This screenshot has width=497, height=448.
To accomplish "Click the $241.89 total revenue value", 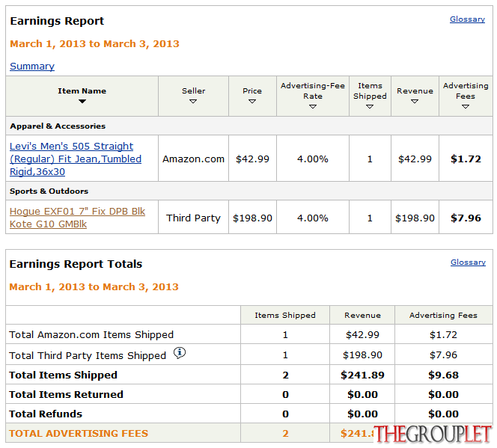I will coord(362,375).
